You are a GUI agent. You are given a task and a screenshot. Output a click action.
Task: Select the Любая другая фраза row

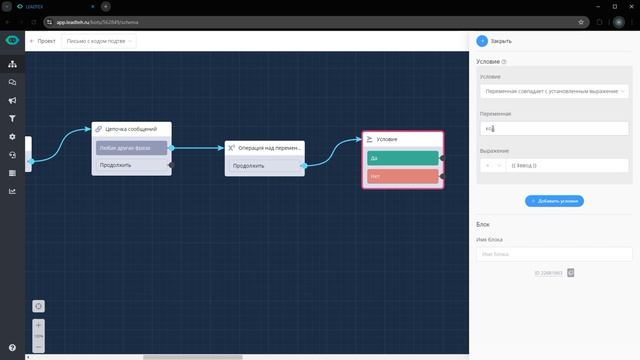[x=131, y=148]
